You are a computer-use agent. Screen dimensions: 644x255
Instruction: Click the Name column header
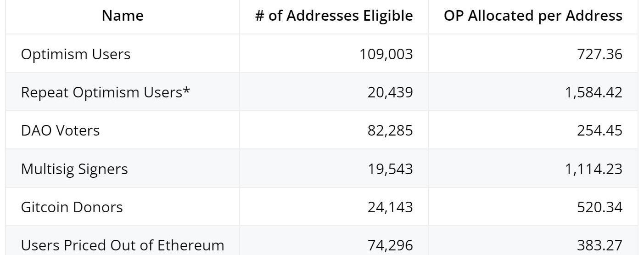click(x=123, y=16)
